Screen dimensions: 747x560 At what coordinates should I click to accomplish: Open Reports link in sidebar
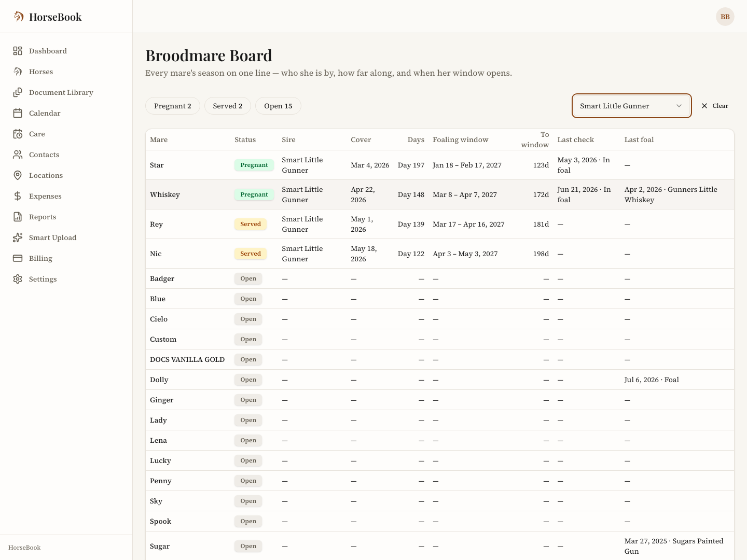point(66,217)
